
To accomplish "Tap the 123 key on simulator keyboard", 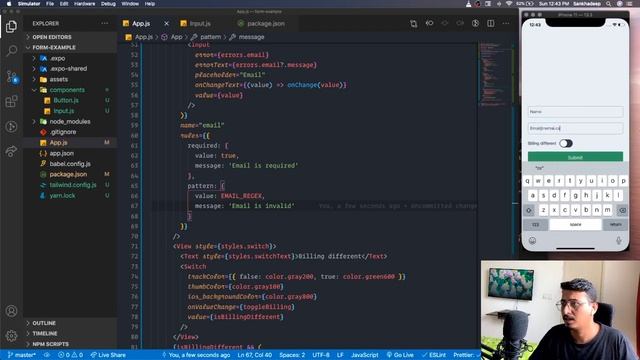I will tap(536, 224).
